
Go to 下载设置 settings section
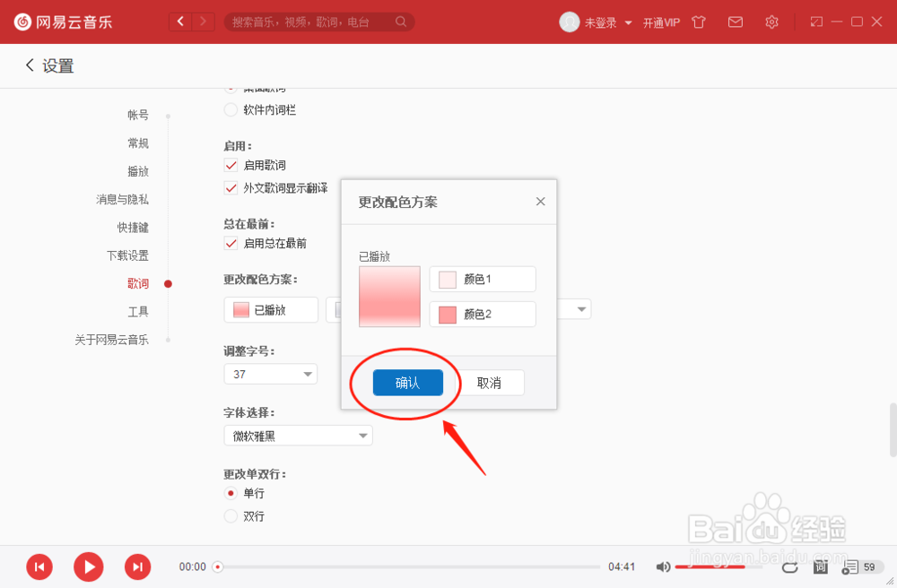(127, 255)
